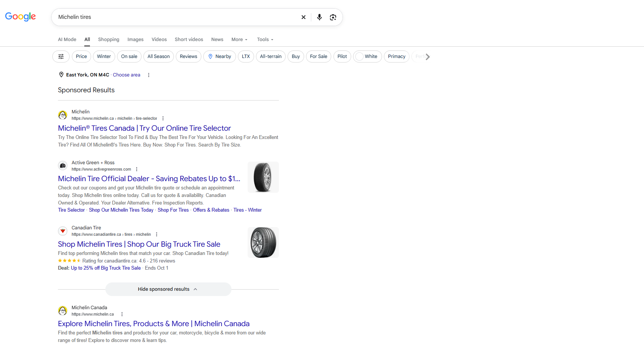Expand the More search categories dropdown
This screenshot has width=644, height=351.
coord(239,40)
